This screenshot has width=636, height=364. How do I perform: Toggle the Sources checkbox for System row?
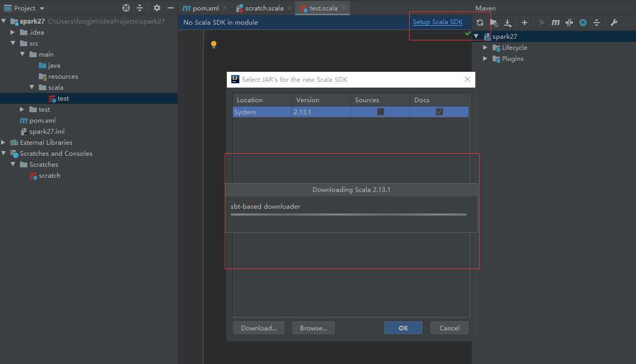(x=381, y=112)
